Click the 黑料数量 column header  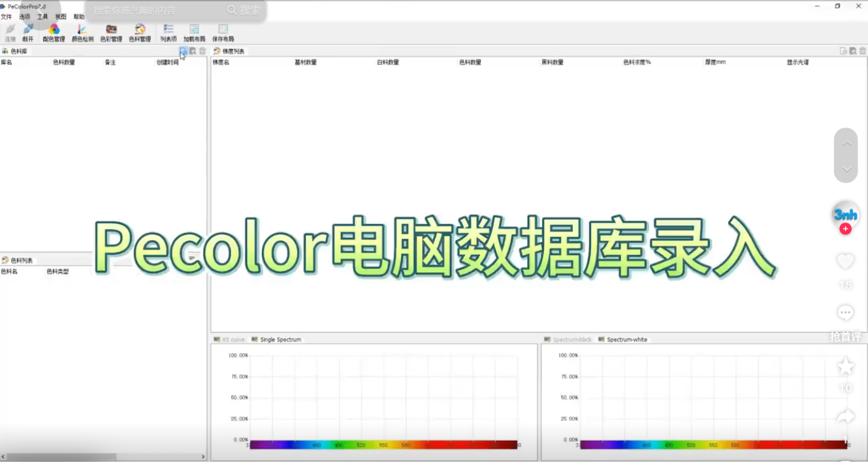553,63
